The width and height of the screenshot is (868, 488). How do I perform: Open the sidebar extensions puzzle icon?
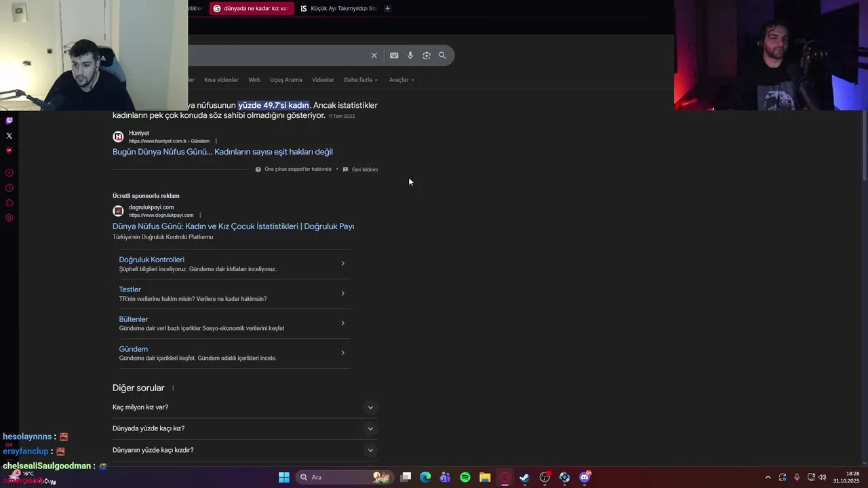pyautogui.click(x=9, y=203)
